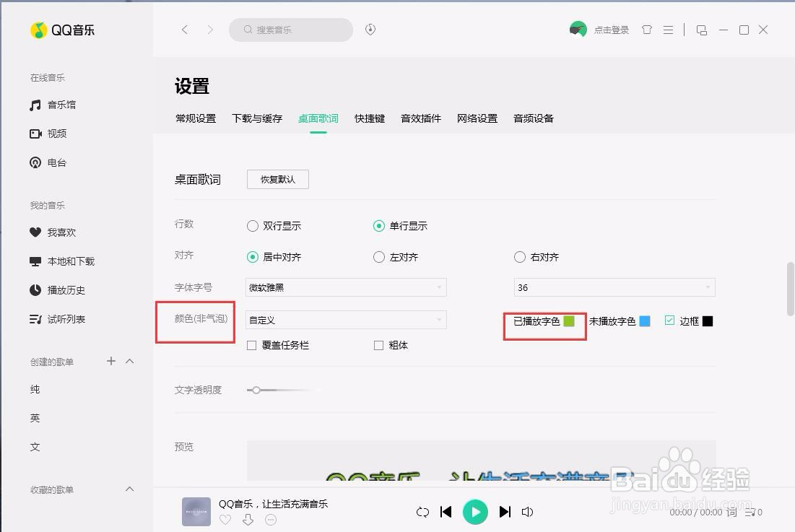The height and width of the screenshot is (532, 795).
Task: Switch to the 快捷键 settings tab
Action: click(369, 118)
